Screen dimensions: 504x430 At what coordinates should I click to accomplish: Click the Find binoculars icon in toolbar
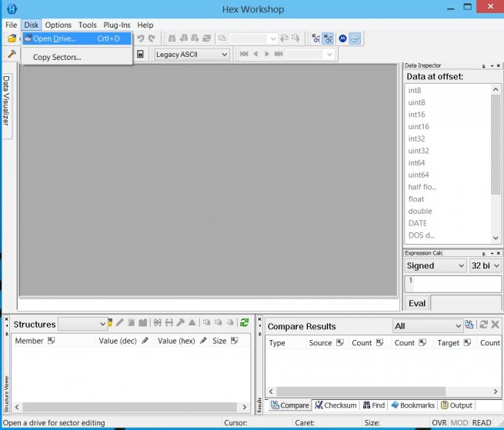tap(172, 38)
